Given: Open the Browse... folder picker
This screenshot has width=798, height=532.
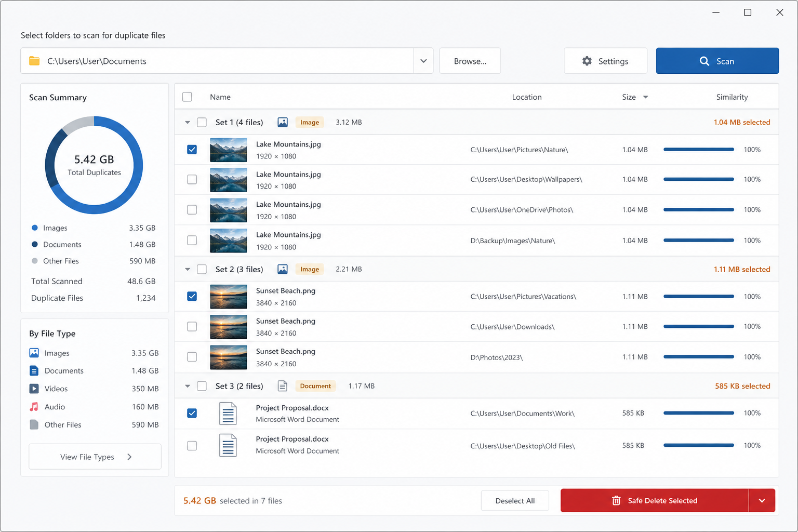Looking at the screenshot, I should (x=470, y=61).
